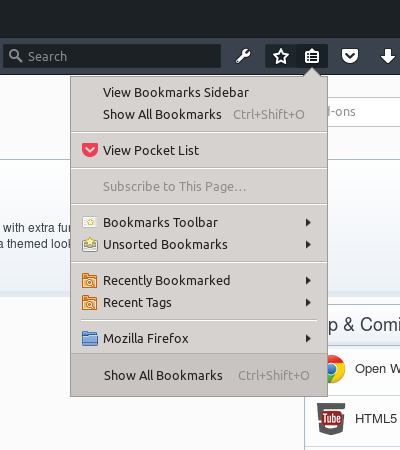Click the Pocket icon beside View Pocket List

click(90, 150)
